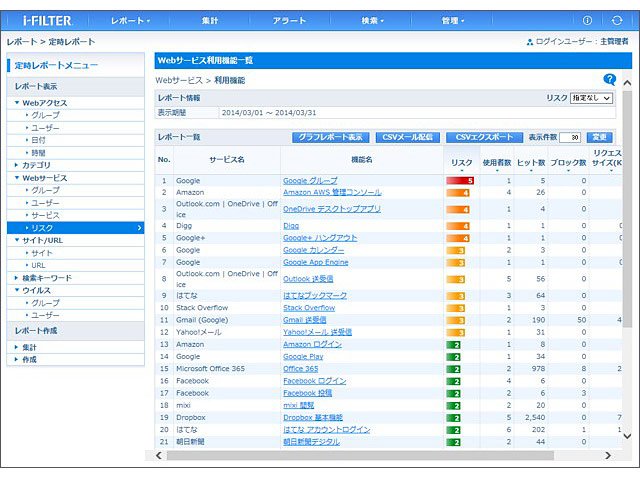Image resolution: width=640 pixels, height=500 pixels.
Task: Click the risk 4 badge in the Digg row
Action: 458,226
